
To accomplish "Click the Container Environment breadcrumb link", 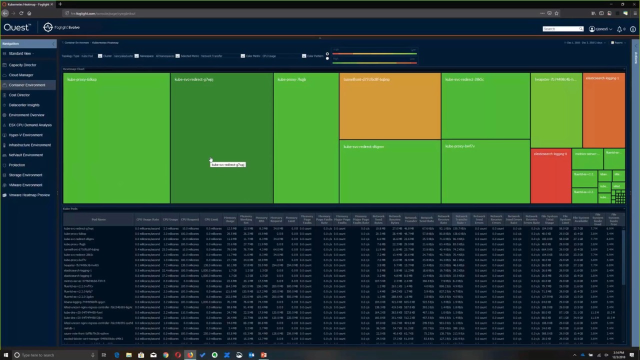I will 77,43.
